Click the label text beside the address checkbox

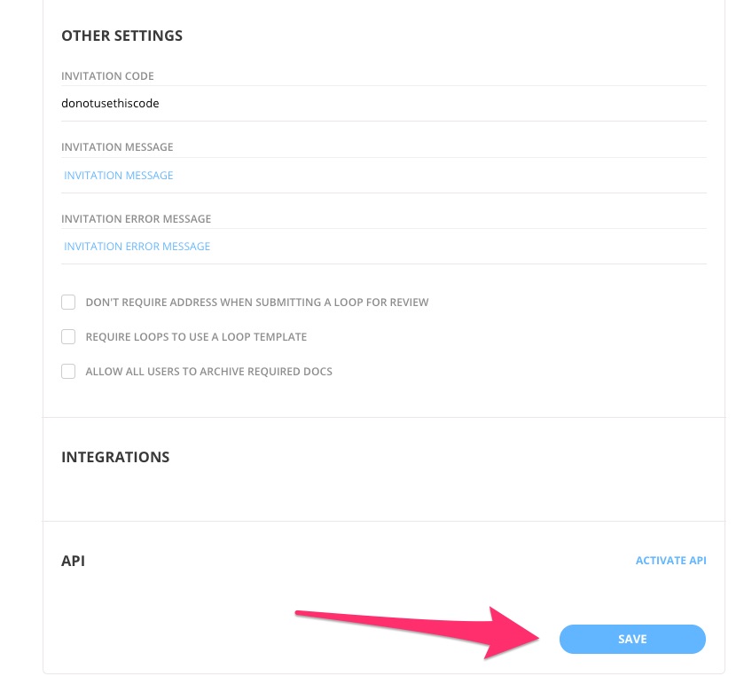click(255, 302)
